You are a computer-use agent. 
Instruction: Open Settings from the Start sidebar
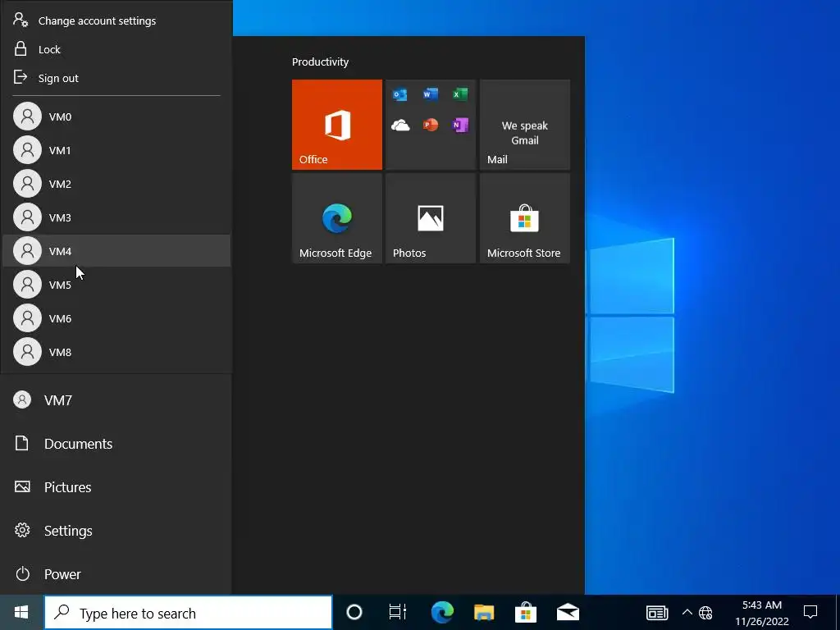click(116, 531)
